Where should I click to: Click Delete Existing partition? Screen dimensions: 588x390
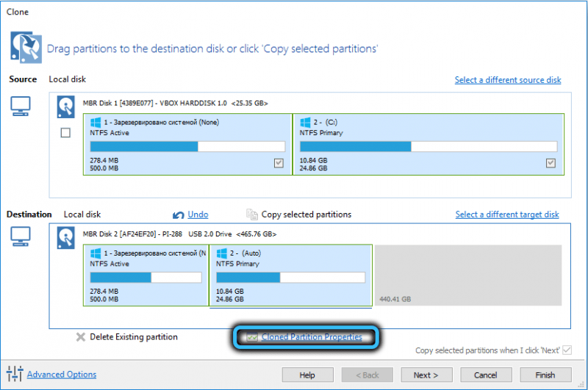click(134, 337)
